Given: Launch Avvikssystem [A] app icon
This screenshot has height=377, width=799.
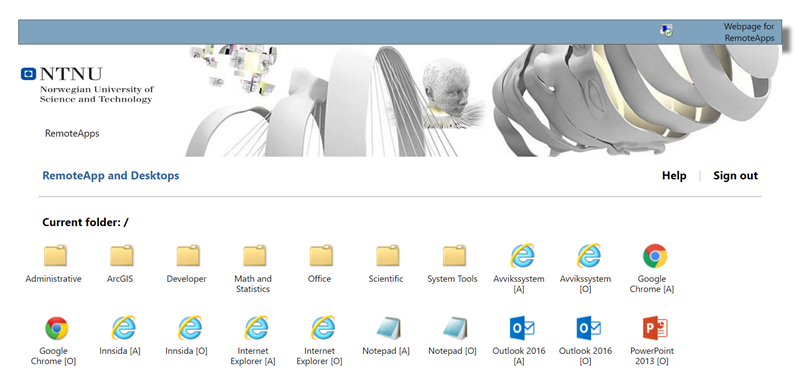Looking at the screenshot, I should [521, 256].
